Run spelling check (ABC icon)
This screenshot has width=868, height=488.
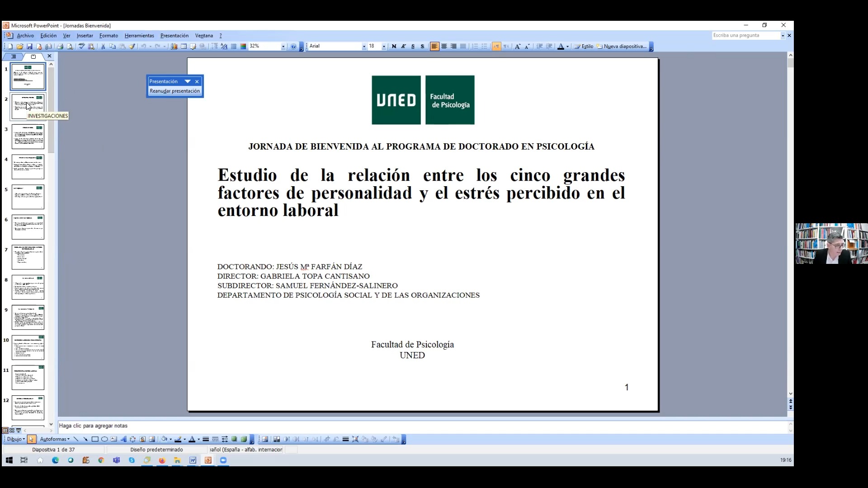click(x=81, y=47)
